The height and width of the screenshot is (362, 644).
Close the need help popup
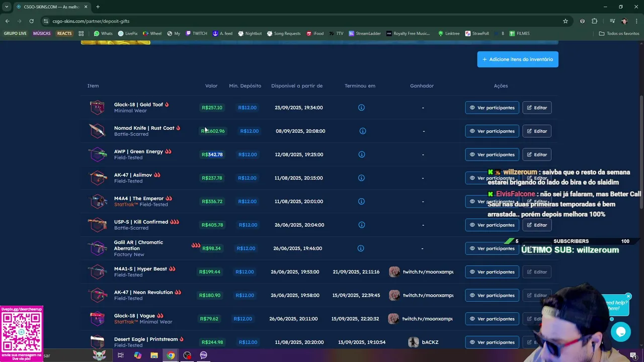628,296
